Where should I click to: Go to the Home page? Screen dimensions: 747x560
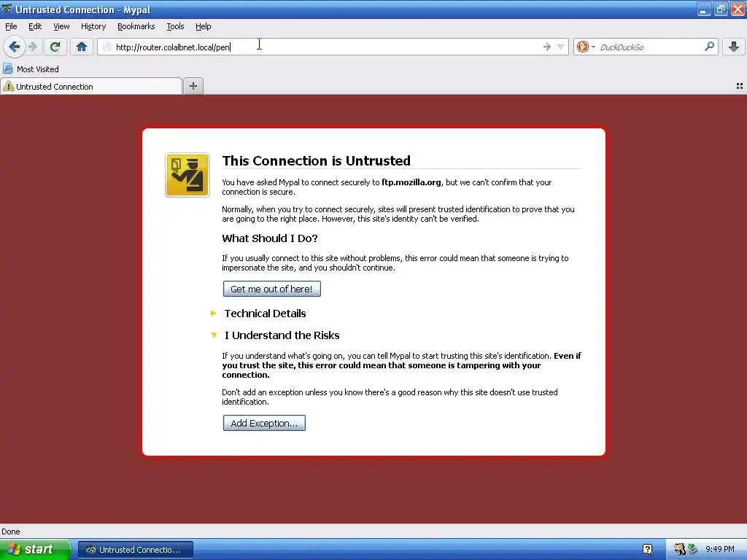[x=82, y=47]
